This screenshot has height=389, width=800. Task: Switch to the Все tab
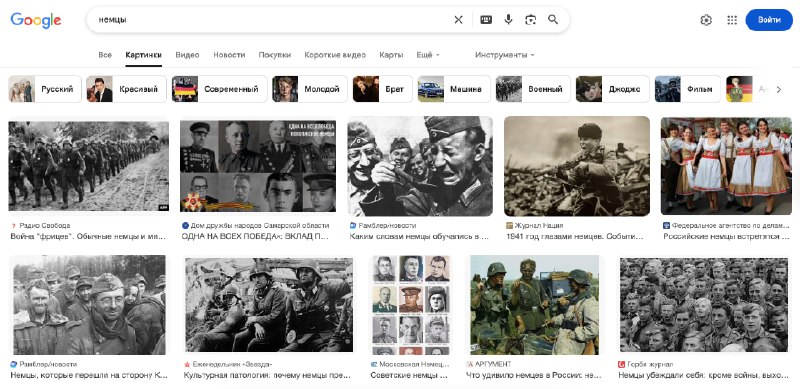coord(105,55)
